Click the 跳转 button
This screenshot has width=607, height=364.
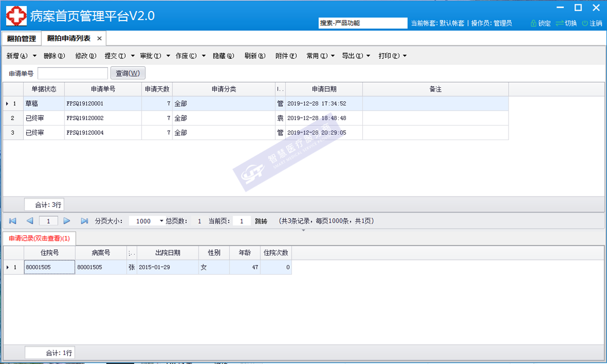pyautogui.click(x=261, y=221)
